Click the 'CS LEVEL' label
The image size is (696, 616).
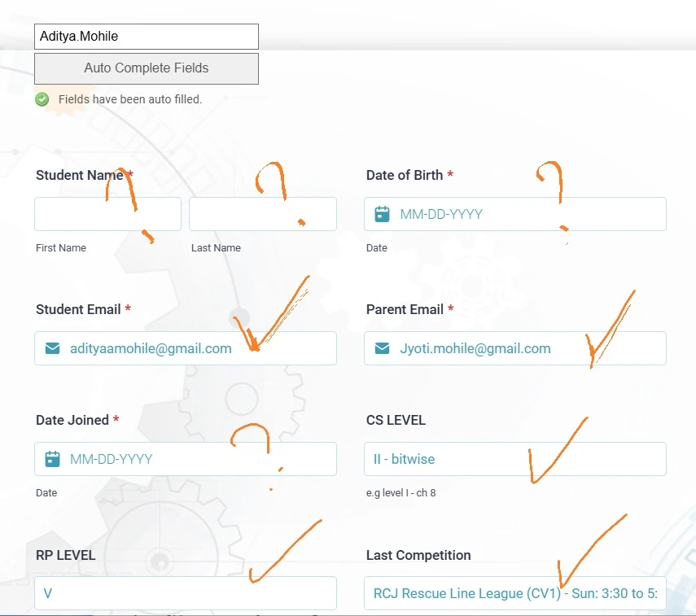click(396, 420)
